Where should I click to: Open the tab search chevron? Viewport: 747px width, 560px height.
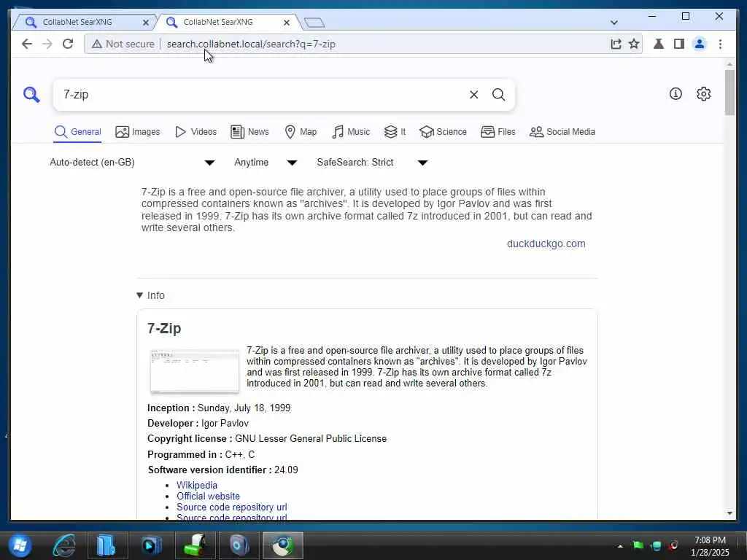pyautogui.click(x=614, y=23)
